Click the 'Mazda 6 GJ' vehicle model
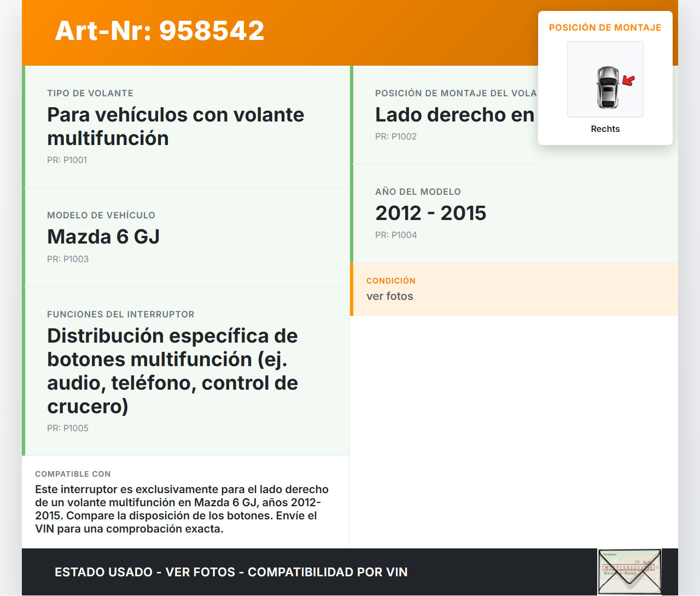Screen dimensions: 700x596 (103, 237)
